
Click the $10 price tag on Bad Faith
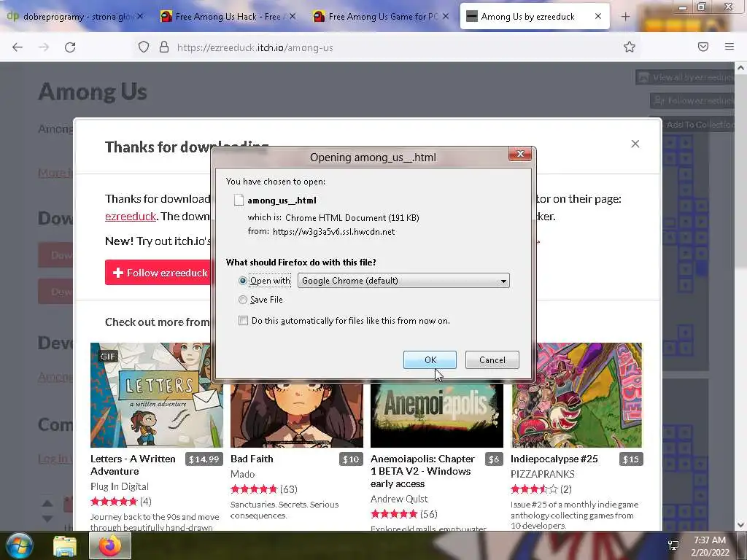pos(351,459)
